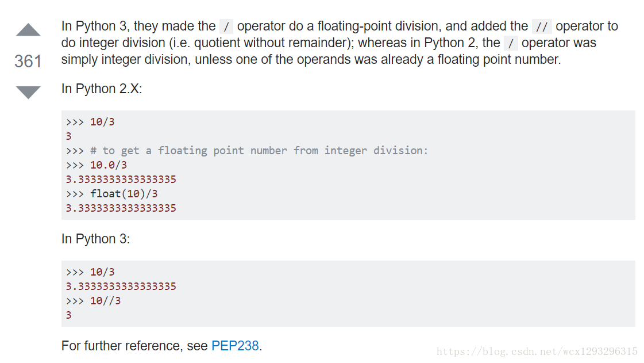Click the csdn blog watermark URL
Viewport: 644px width, 363px height.
pyautogui.click(x=537, y=351)
